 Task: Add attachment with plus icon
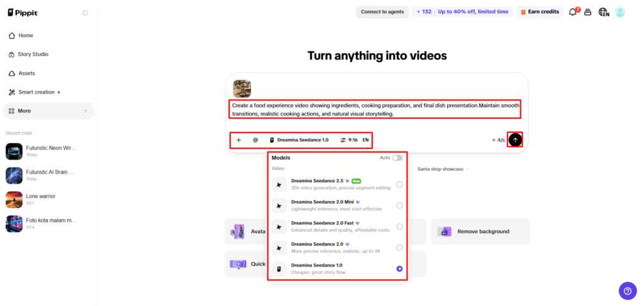click(x=238, y=140)
